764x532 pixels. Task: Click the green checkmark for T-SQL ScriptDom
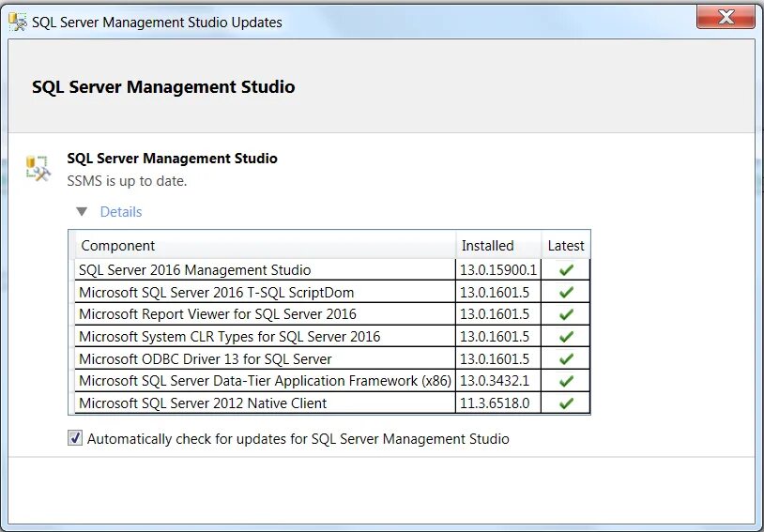[566, 292]
